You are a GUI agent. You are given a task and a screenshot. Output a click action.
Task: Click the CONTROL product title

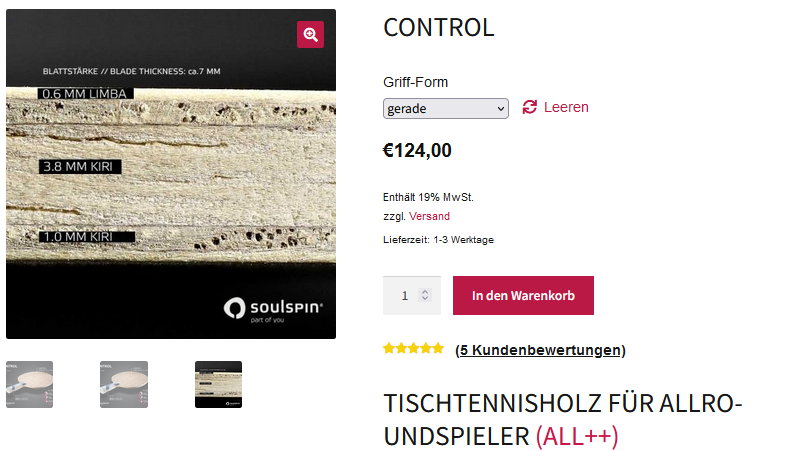click(x=439, y=28)
